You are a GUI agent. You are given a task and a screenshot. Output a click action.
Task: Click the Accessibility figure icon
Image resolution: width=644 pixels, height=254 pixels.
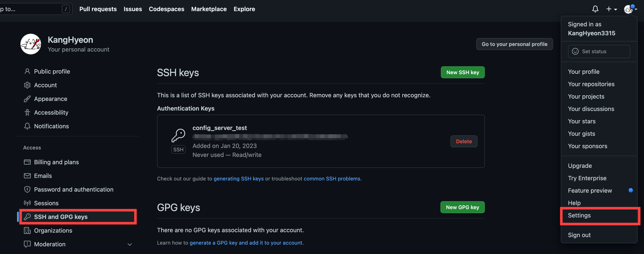coord(27,112)
